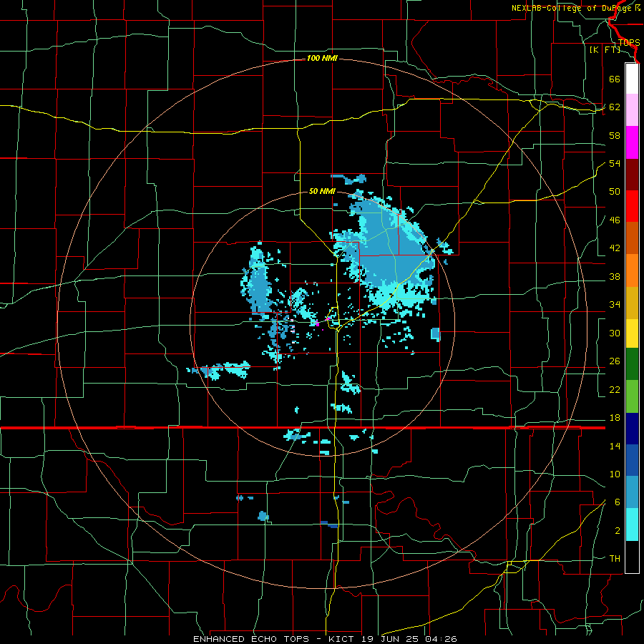Screen dimensions: 644x644
Task: Click the "TH" threshold legend label
Action: (615, 559)
